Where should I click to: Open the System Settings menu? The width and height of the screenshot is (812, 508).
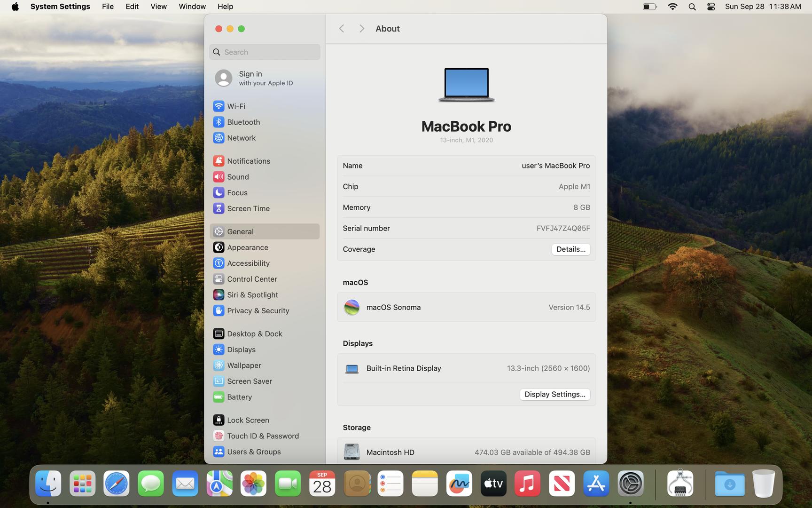pos(60,7)
